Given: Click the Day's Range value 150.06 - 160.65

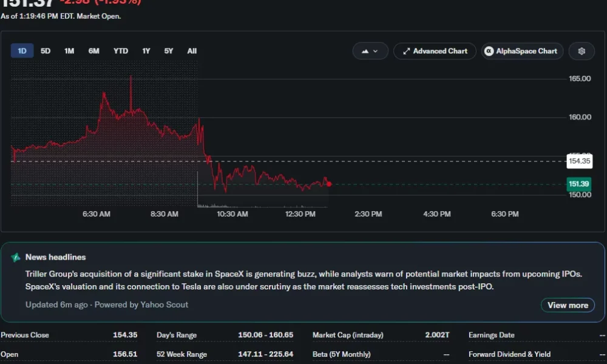Looking at the screenshot, I should [266, 335].
